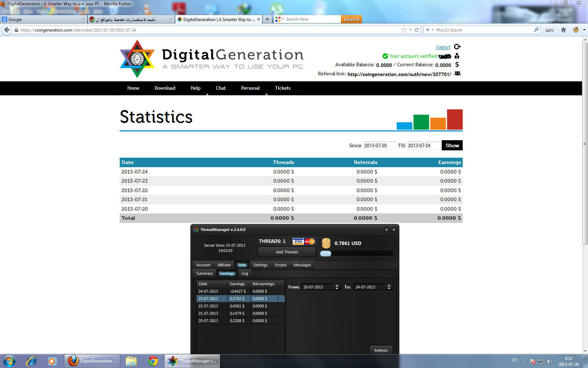Open the URL history dropdown arrow

tap(411, 30)
